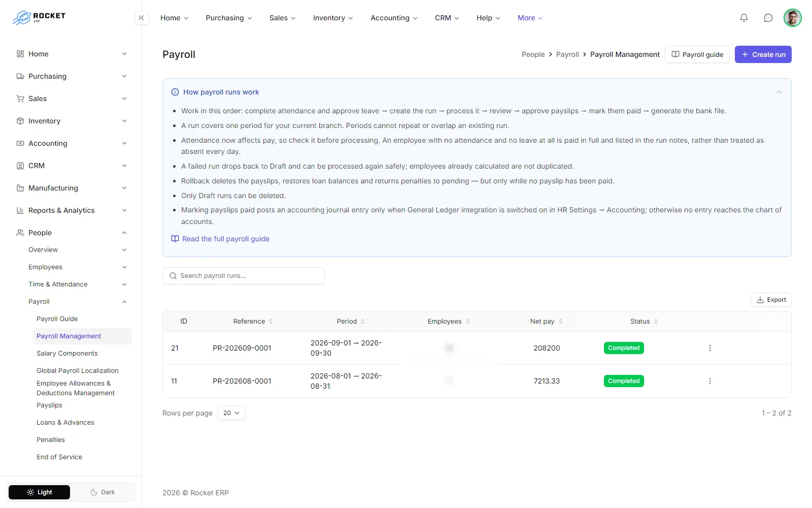Viewport: 812px width, 508px height.
Task: Click the Create run button
Action: pos(763,54)
